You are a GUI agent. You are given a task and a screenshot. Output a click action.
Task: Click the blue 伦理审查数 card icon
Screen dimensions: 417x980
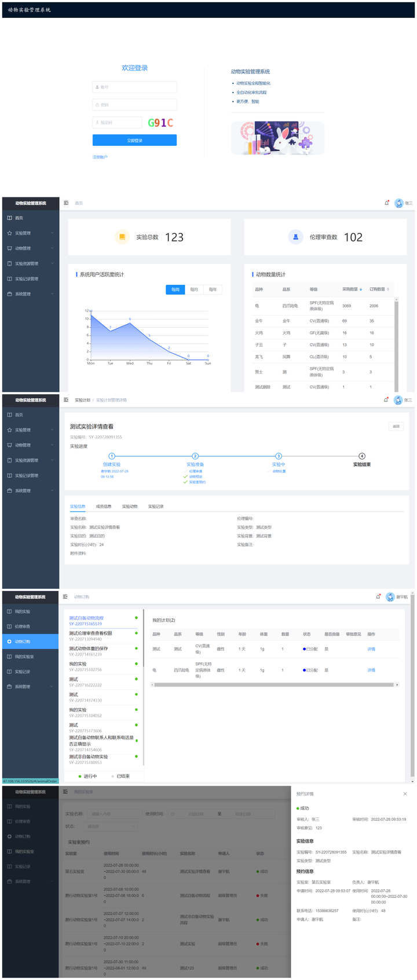point(295,237)
